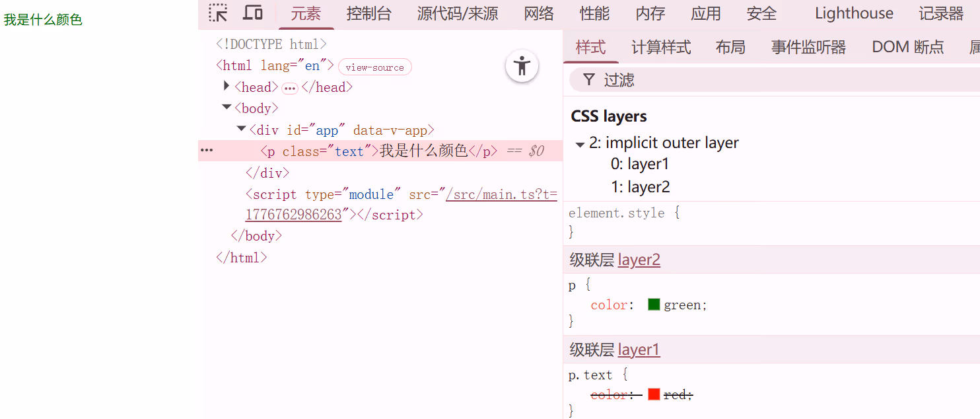Open the green color swatch picker
Viewport: 980px width, 419px height.
click(654, 305)
